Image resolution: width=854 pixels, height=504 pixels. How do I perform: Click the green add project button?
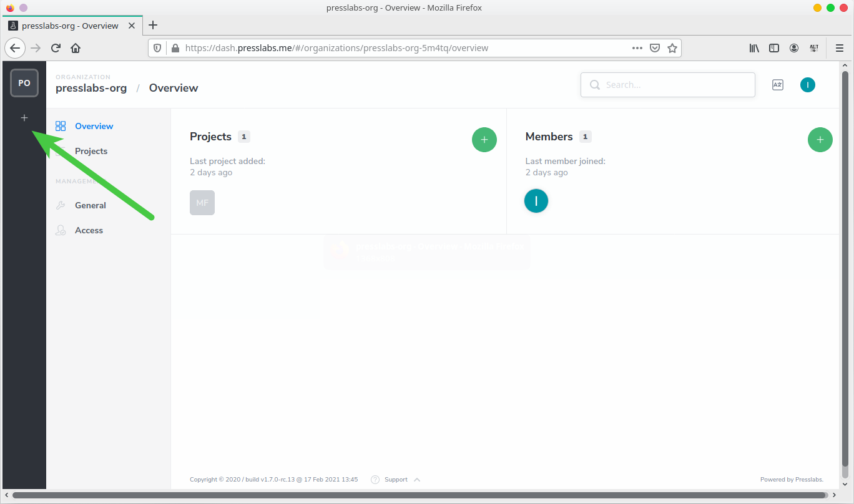[484, 140]
